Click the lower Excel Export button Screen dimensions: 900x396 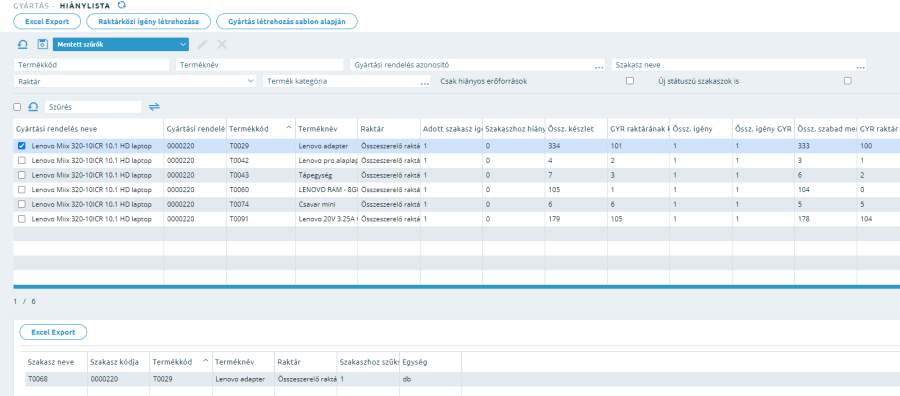(x=53, y=332)
